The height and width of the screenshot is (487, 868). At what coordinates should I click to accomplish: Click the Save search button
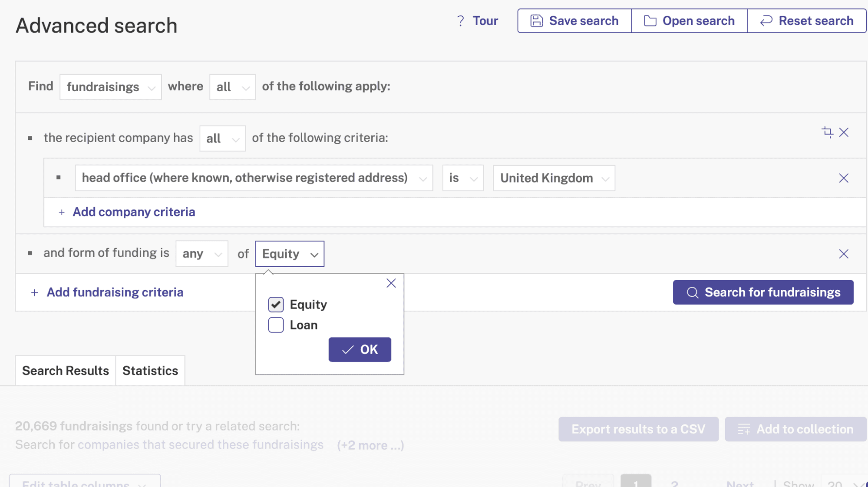coord(574,21)
